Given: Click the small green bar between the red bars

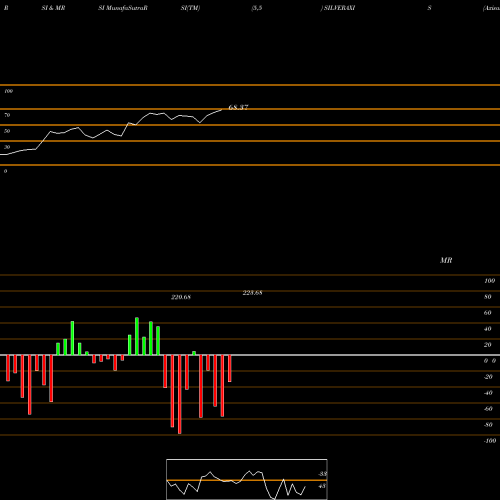Looking at the screenshot, I should tap(194, 353).
